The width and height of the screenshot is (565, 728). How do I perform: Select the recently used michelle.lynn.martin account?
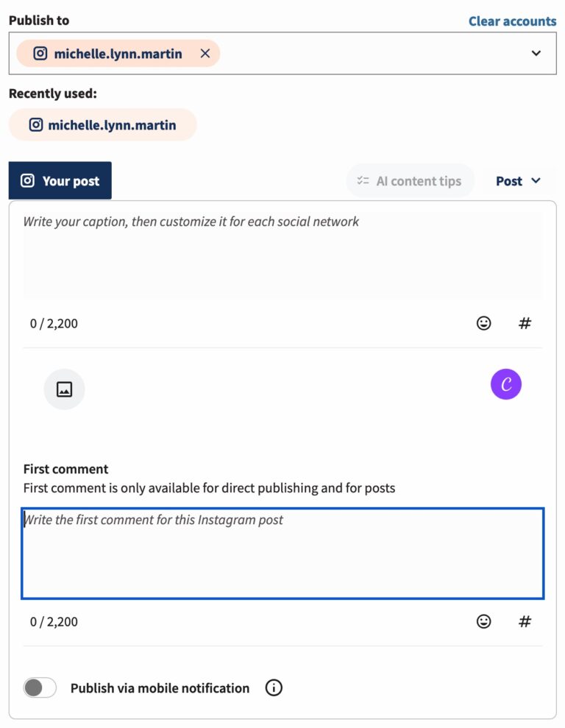(x=102, y=124)
